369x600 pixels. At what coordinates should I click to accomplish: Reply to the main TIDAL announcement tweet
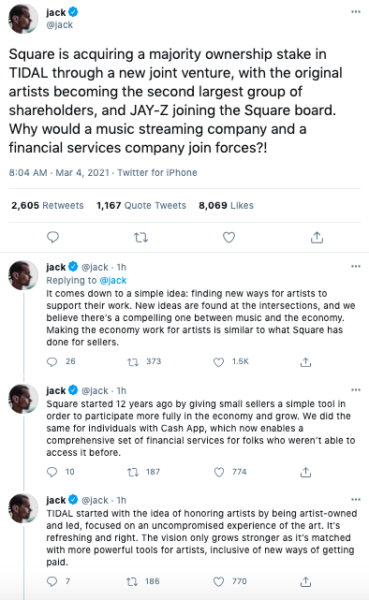(x=53, y=237)
